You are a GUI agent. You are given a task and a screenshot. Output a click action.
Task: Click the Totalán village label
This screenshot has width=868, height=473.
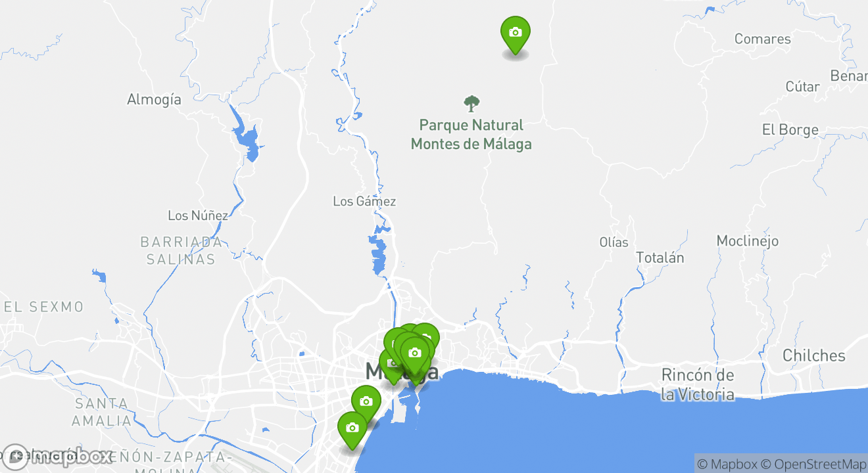coord(660,258)
